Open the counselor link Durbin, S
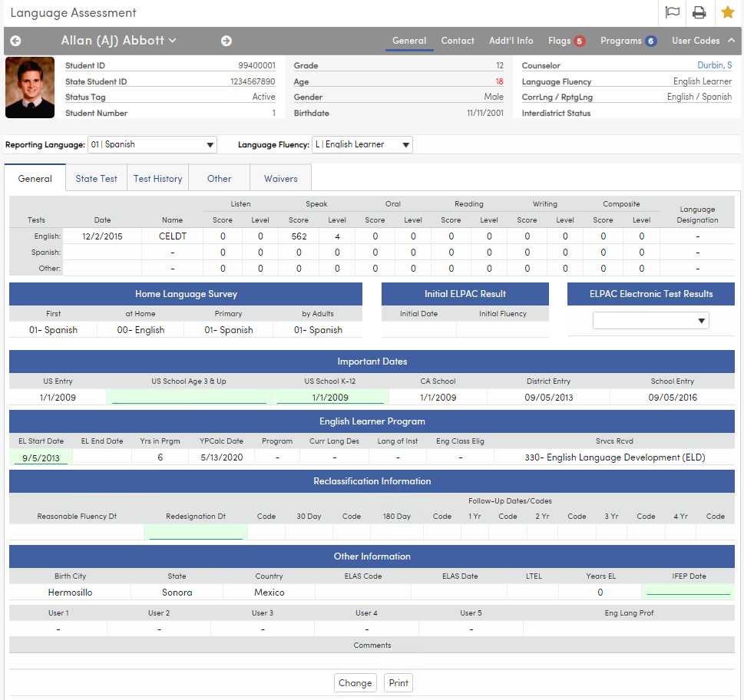The image size is (744, 700). coord(715,65)
